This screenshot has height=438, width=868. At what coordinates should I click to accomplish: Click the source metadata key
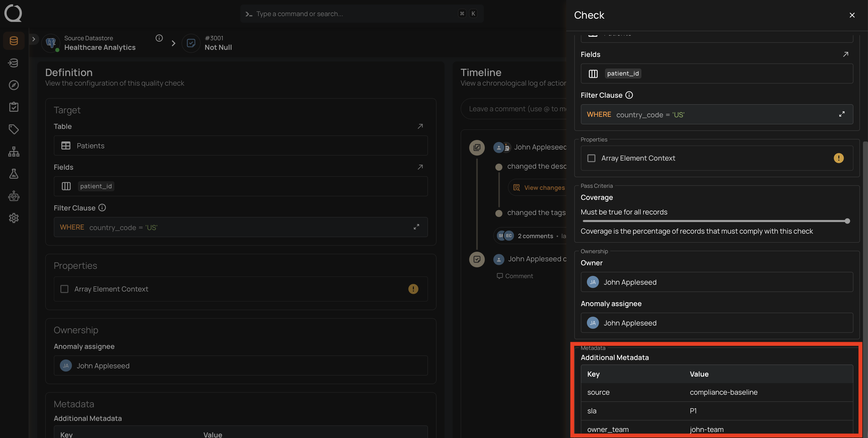click(598, 392)
